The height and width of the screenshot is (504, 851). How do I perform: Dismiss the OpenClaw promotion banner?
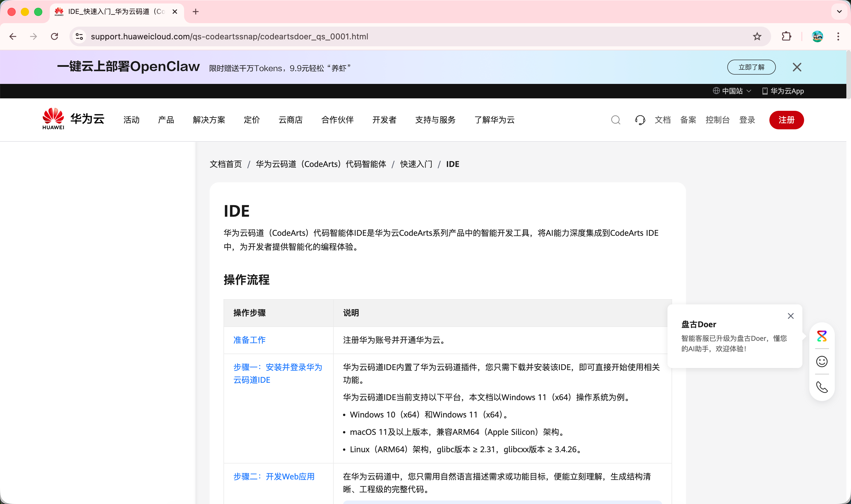pyautogui.click(x=797, y=67)
